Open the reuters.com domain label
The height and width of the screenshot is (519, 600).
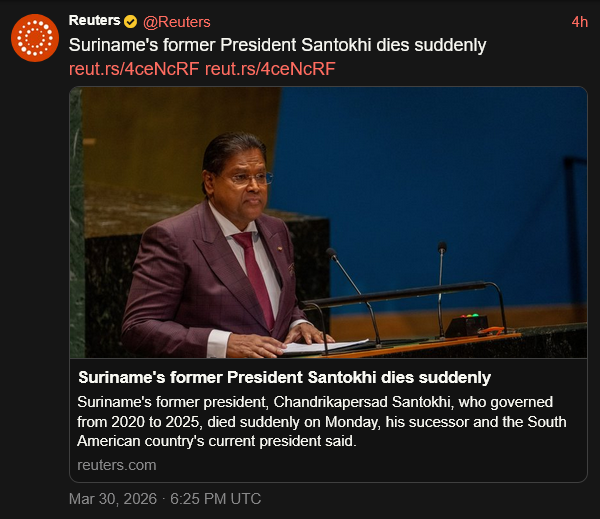click(117, 465)
